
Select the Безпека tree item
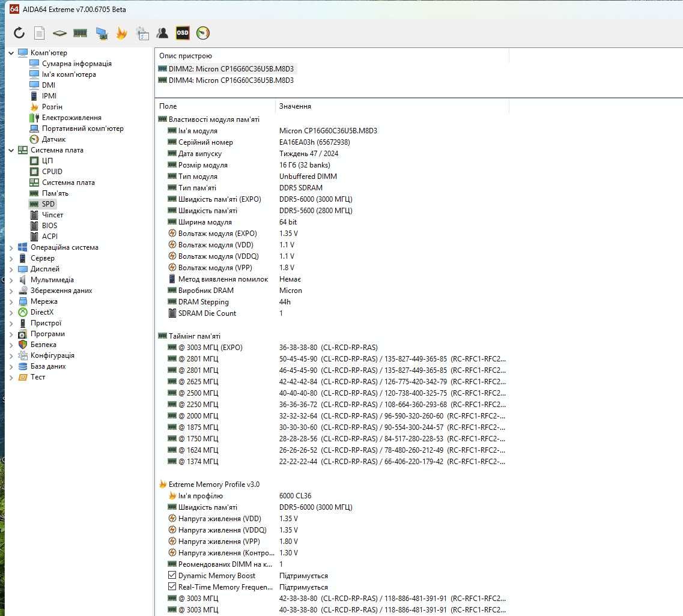coord(43,345)
